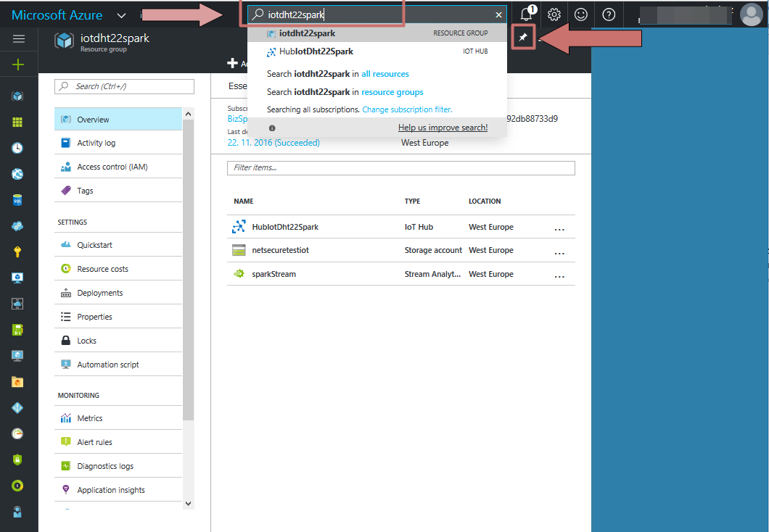Expand the chevron beside Microsoft Azure
This screenshot has height=532, width=769.
[120, 14]
